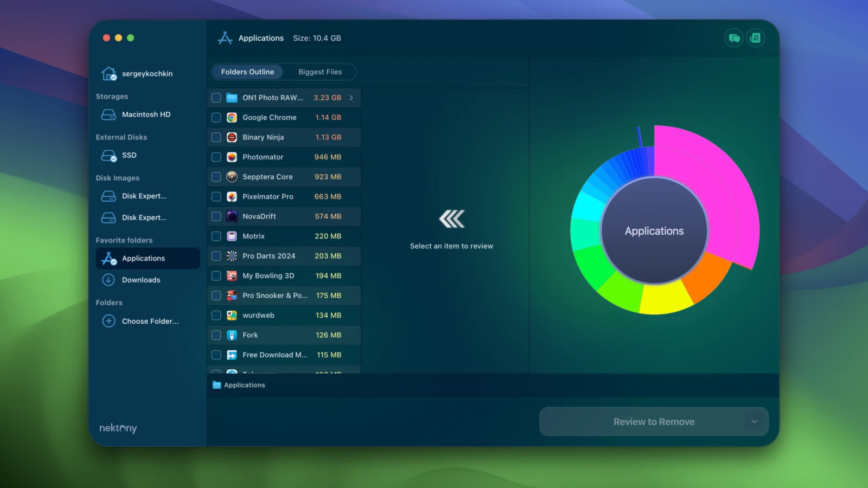Expand the ON1 Photo RAW folder chevron

coord(351,98)
